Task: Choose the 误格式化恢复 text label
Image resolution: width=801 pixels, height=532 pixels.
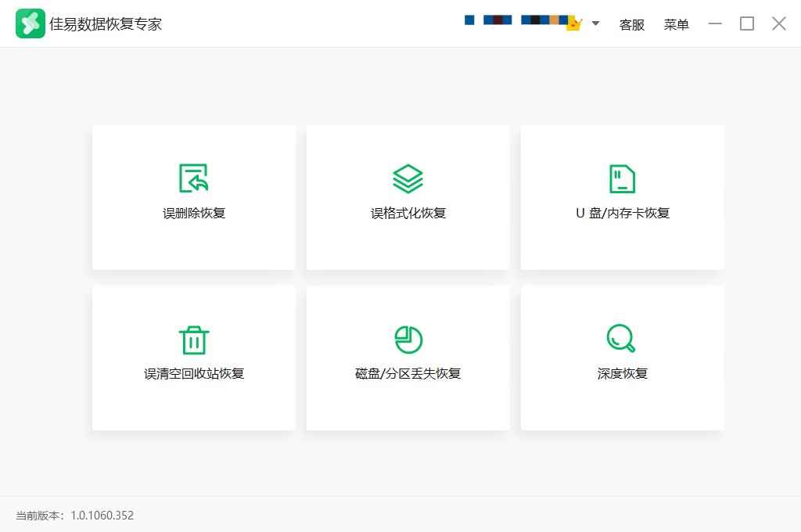Action: pyautogui.click(x=408, y=213)
